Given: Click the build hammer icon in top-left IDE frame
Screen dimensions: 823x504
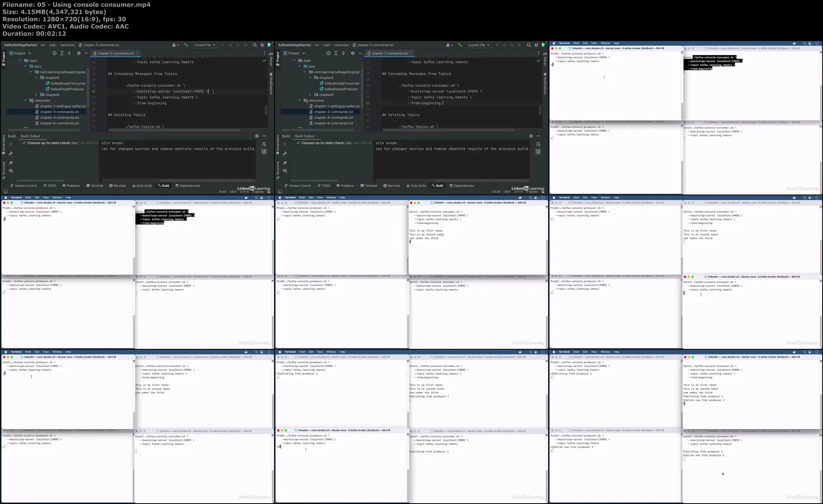Looking at the screenshot, I should pos(186,45).
